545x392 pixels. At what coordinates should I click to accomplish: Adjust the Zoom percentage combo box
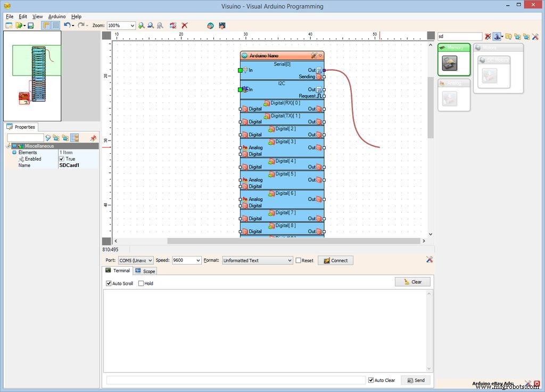(x=121, y=26)
